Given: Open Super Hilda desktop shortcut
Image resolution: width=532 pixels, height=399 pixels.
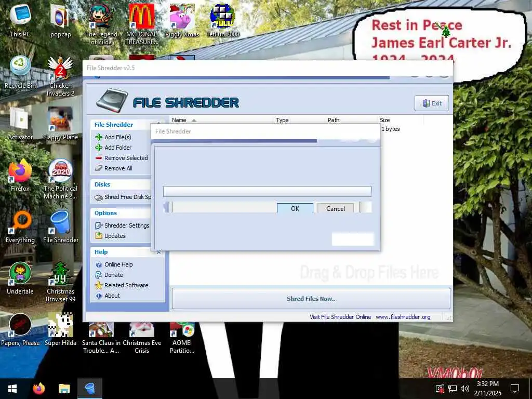Looking at the screenshot, I should point(60,330).
